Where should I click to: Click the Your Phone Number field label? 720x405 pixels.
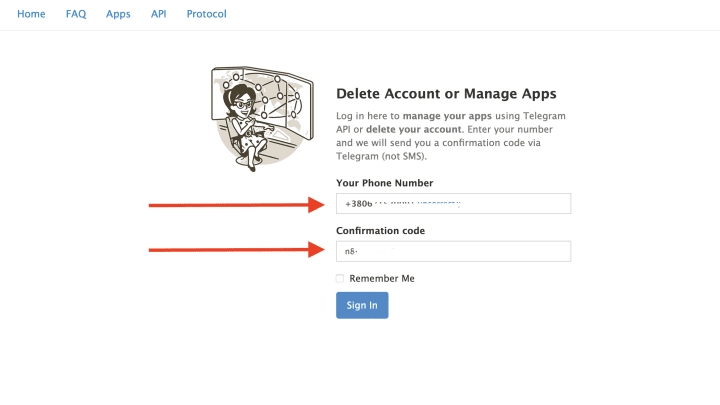pos(384,183)
